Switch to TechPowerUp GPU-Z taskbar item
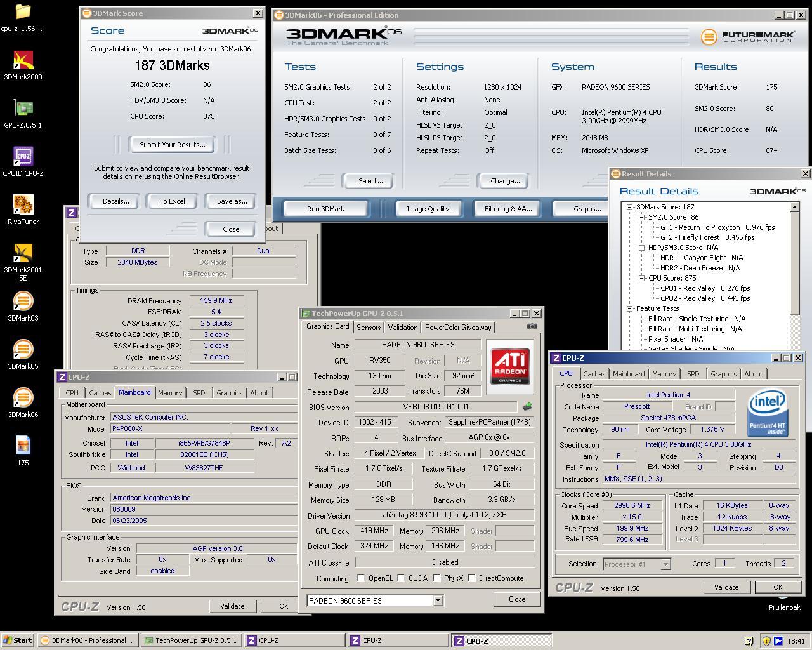This screenshot has height=650, width=812. [x=191, y=640]
